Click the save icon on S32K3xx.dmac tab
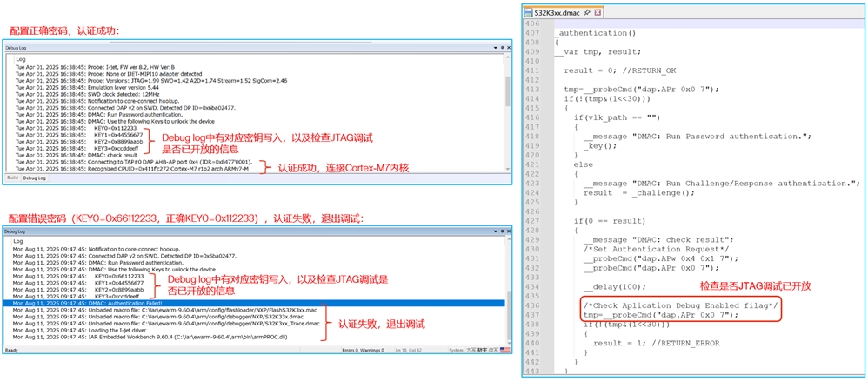Image resolution: width=868 pixels, height=382 pixels. (528, 11)
